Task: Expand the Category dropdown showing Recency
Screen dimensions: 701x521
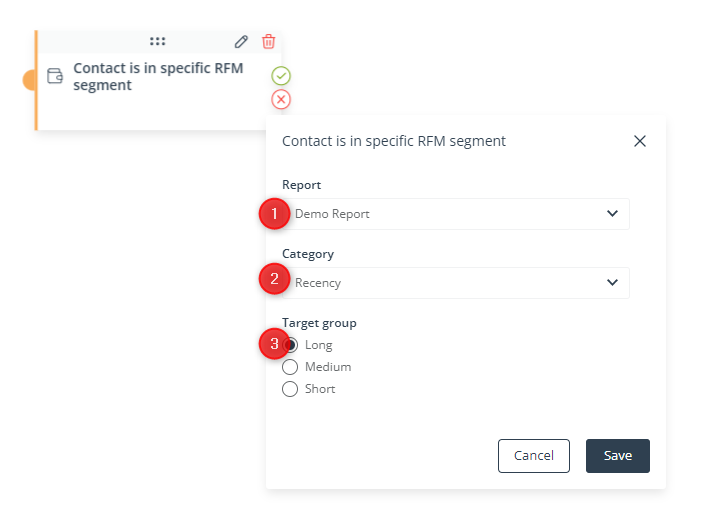Action: pos(456,283)
